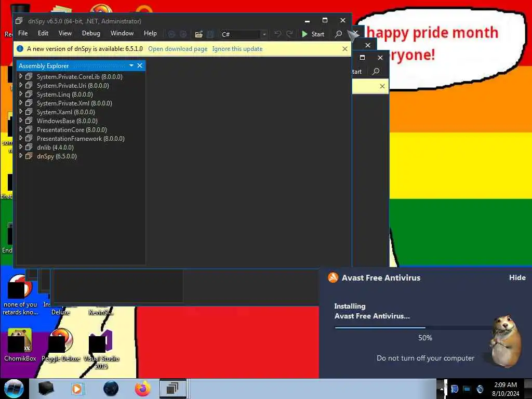Click assembly icon beside System.Private.CoreLib

(x=29, y=76)
